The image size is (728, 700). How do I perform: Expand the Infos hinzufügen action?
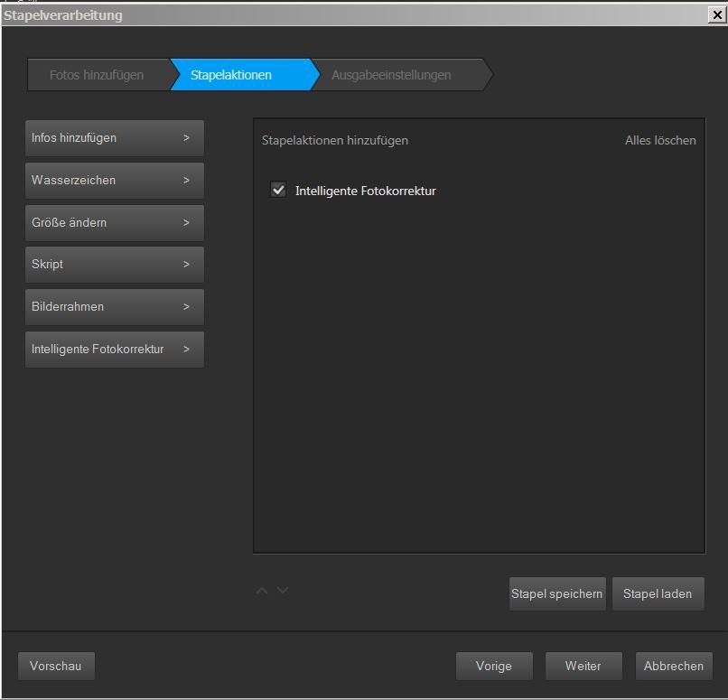[115, 138]
